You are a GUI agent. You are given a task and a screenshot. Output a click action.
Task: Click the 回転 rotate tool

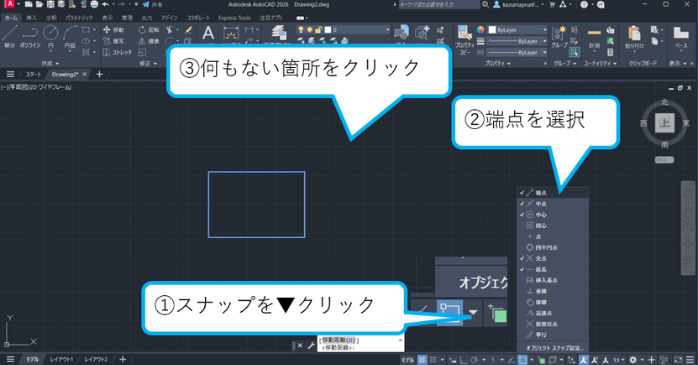point(149,30)
